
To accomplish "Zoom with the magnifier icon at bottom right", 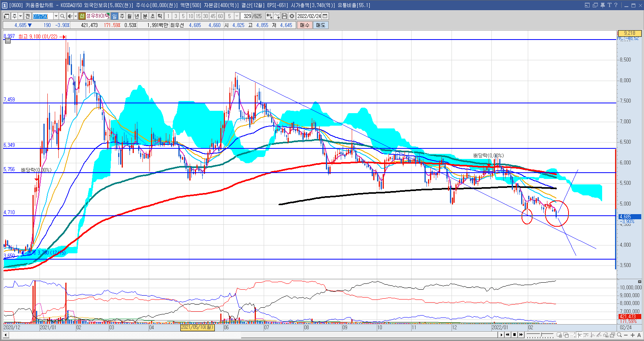I will pos(619,335).
